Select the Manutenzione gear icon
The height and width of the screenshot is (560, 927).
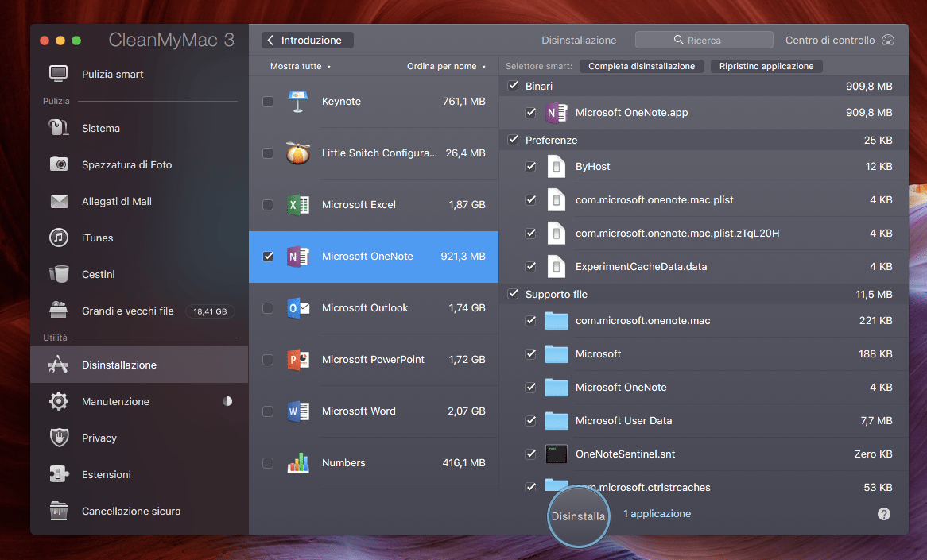(59, 401)
